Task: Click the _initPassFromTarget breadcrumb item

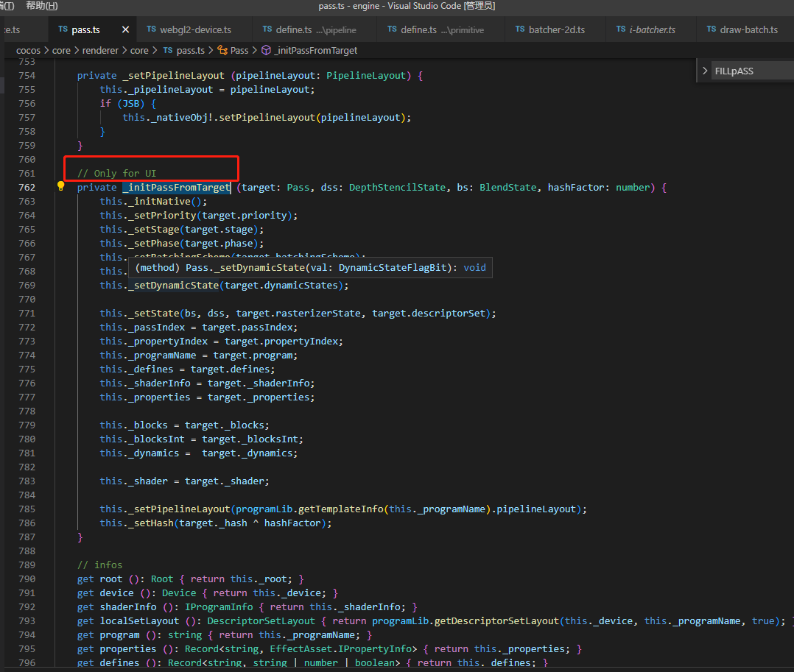Action: click(x=315, y=50)
